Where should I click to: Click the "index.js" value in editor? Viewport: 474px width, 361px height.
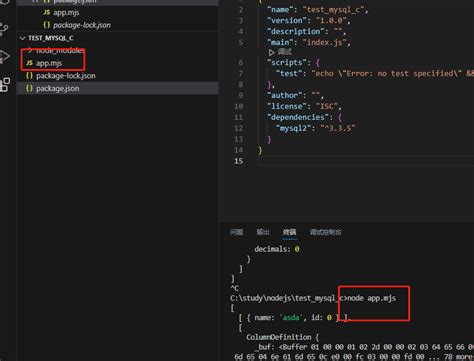coord(325,43)
